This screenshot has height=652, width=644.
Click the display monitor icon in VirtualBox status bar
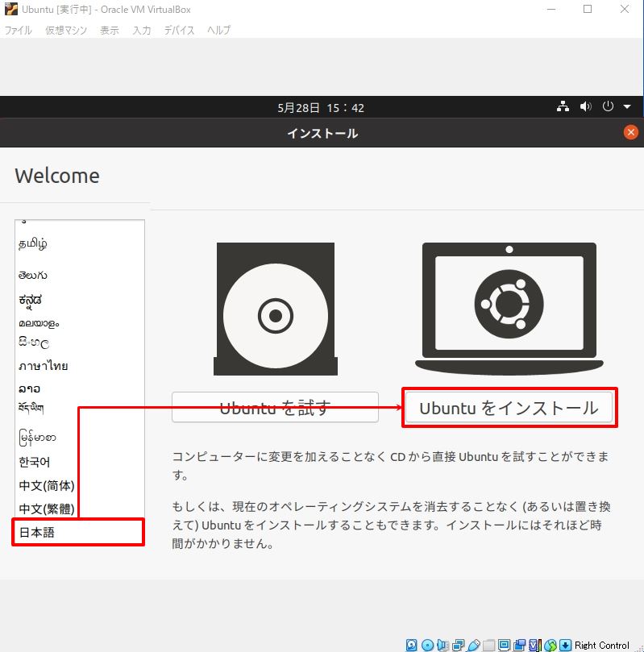click(x=504, y=645)
